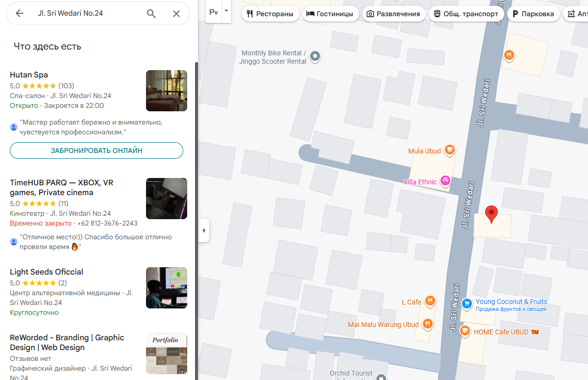588x380 pixels.
Task: Click the red location pin marker
Action: coord(491,215)
